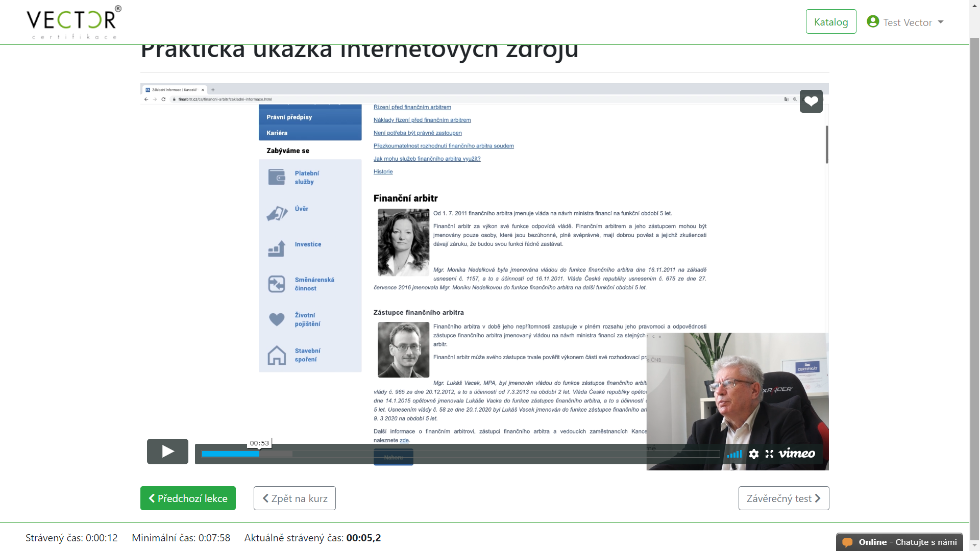Click the Stavební spoření house icon
This screenshot has width=980, height=551.
click(277, 355)
